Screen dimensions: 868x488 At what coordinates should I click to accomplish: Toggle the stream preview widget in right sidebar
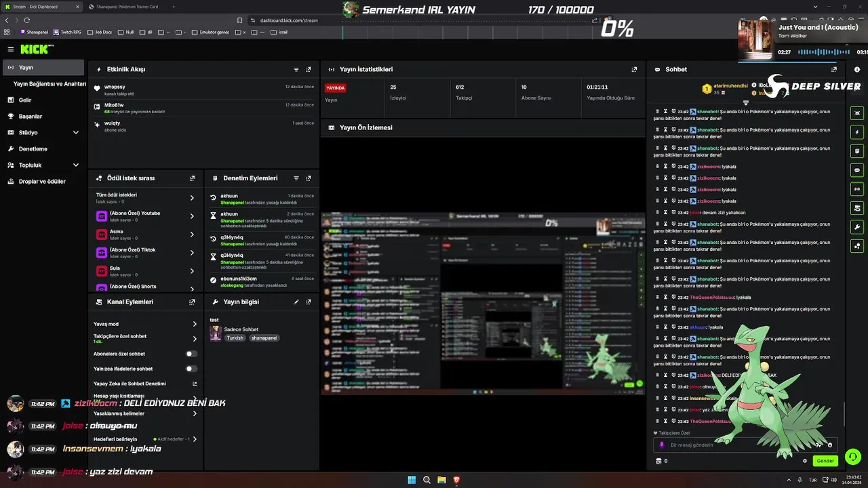(x=857, y=113)
